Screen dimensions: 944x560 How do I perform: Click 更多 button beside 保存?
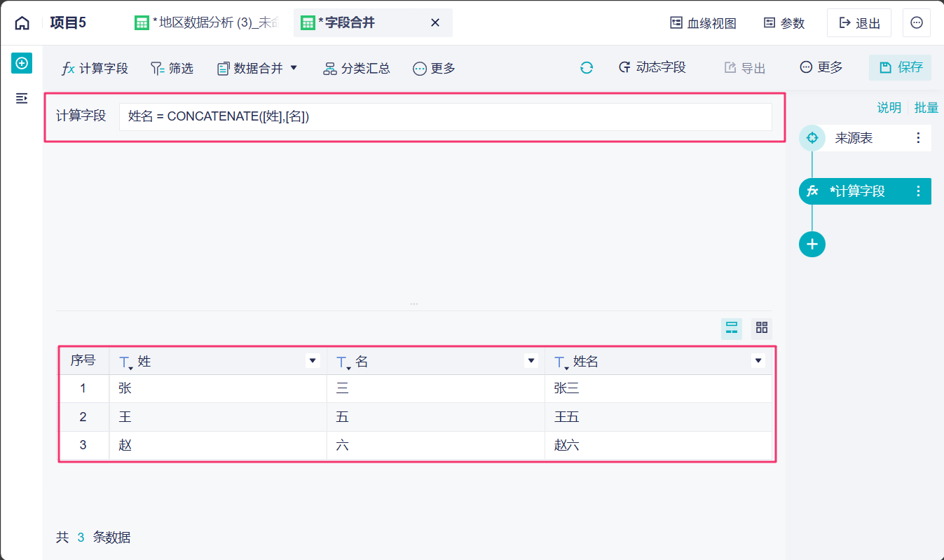pos(821,67)
